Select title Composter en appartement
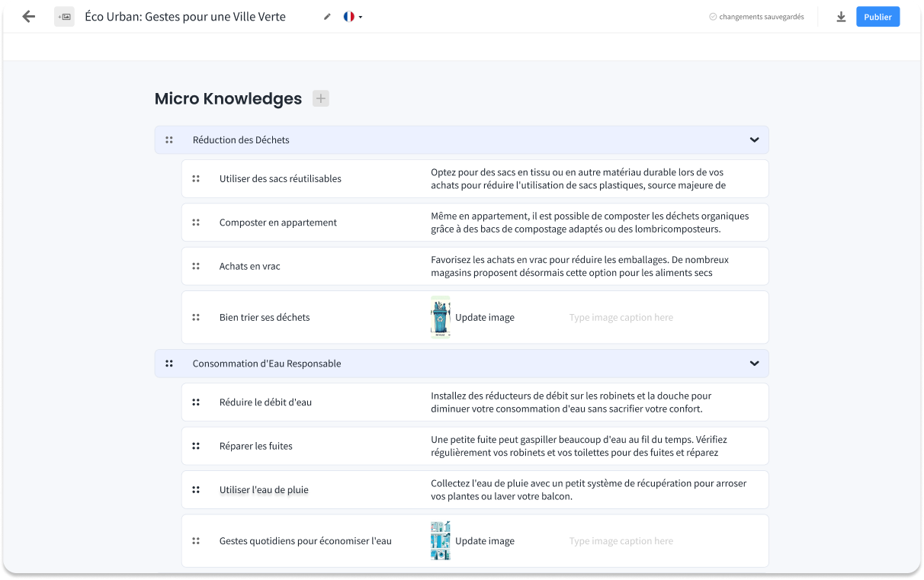Image resolution: width=924 pixels, height=580 pixels. [x=278, y=223]
